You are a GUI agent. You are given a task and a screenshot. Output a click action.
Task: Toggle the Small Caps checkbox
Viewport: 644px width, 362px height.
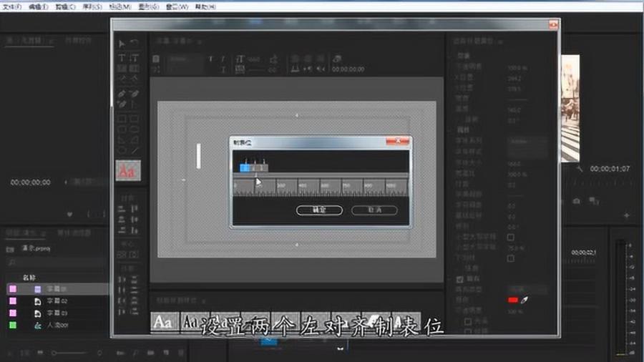coord(510,237)
